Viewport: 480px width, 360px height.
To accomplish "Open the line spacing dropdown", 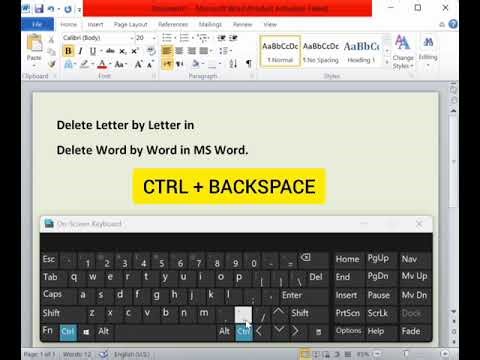I will (225, 51).
